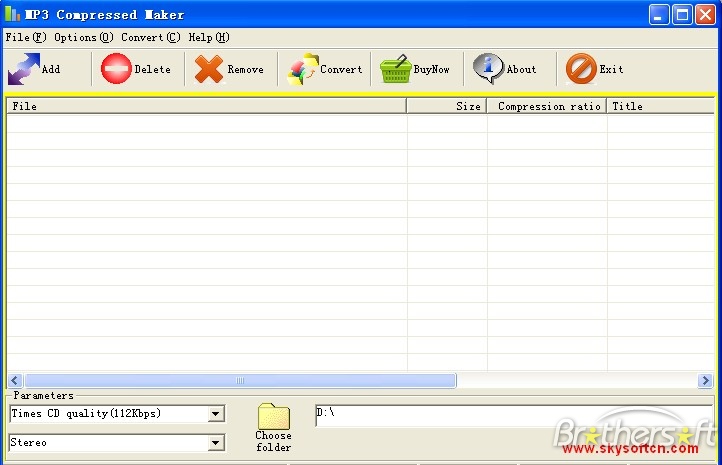Click the Exit toolbar icon

[580, 69]
